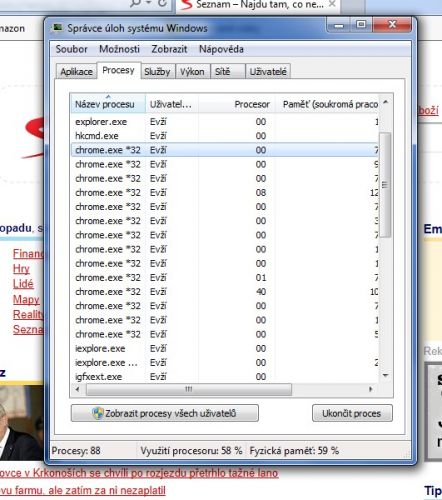442x500 pixels.
Task: Open the farmu news headline link
Action: coord(83,491)
